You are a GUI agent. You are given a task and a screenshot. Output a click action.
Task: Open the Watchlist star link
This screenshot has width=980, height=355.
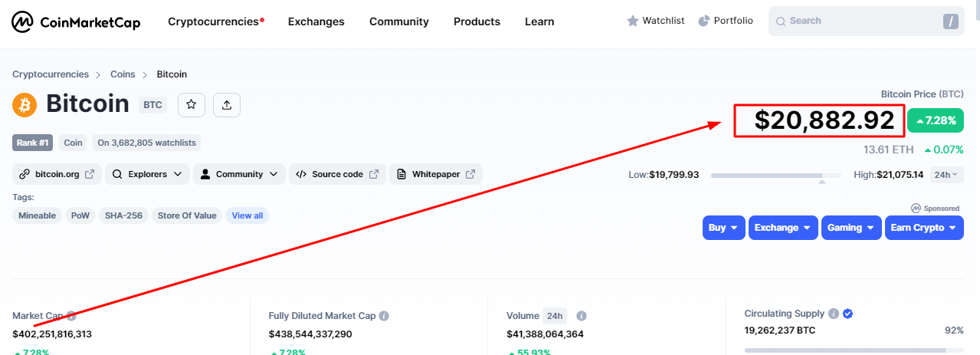point(656,21)
